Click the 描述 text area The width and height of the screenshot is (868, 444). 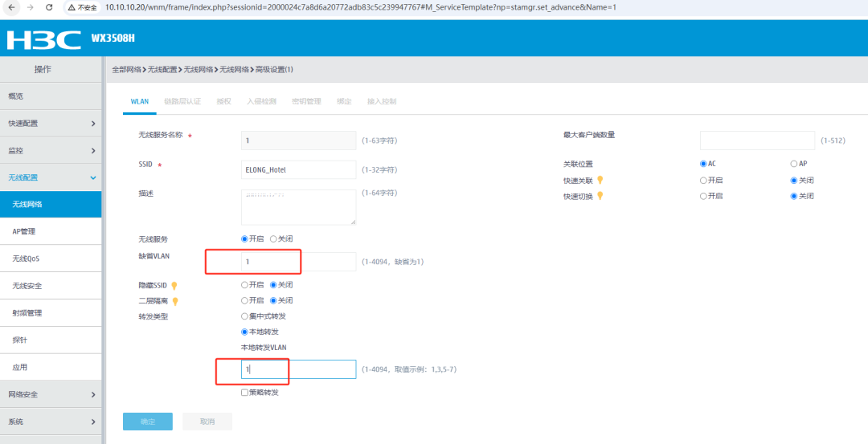[x=298, y=207]
